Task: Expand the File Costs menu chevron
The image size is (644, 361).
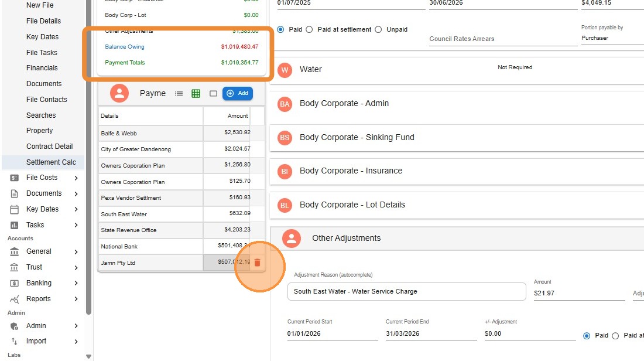Action: 76,178
